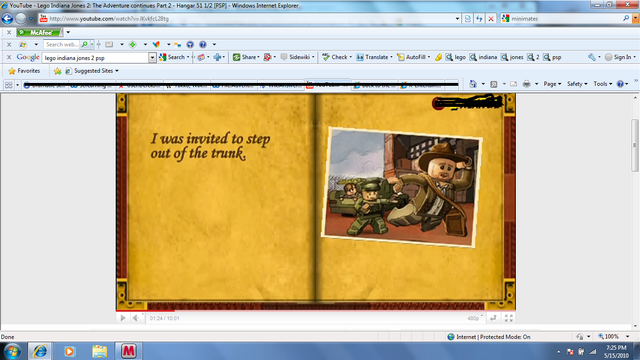
Task: Click the Windows Live logo icon
Action: pos(23,44)
